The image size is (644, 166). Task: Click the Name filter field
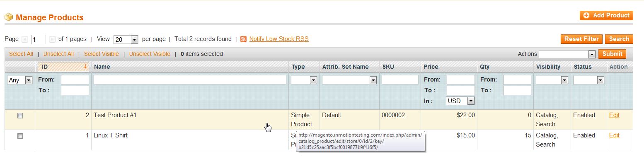pos(190,79)
